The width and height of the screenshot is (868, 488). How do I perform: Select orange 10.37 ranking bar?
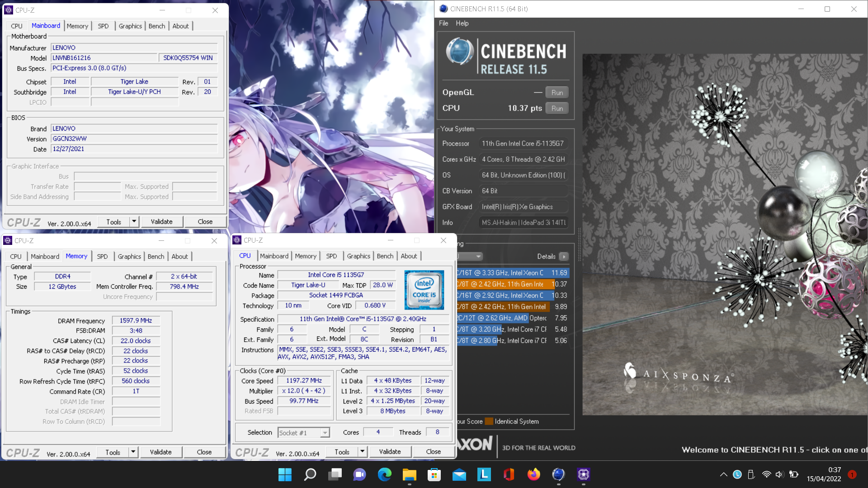click(513, 284)
